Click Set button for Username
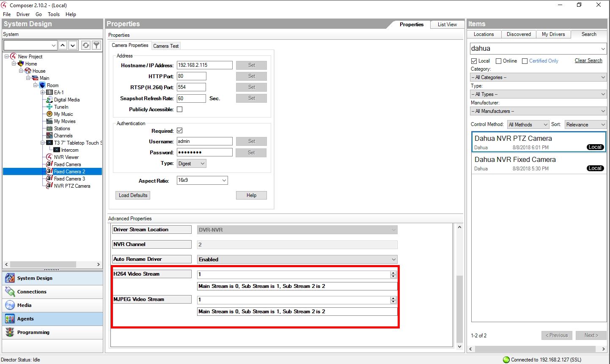This screenshot has height=364, width=610. coord(252,141)
